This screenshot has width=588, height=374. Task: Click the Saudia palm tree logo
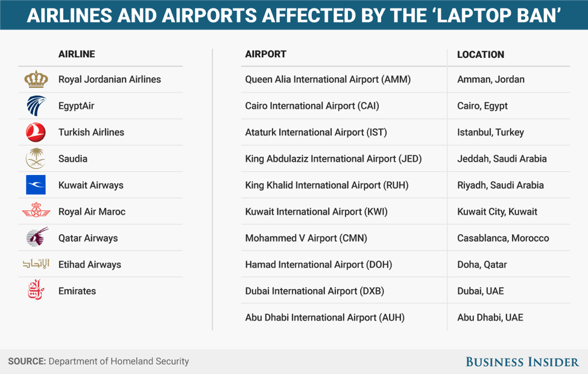point(36,158)
